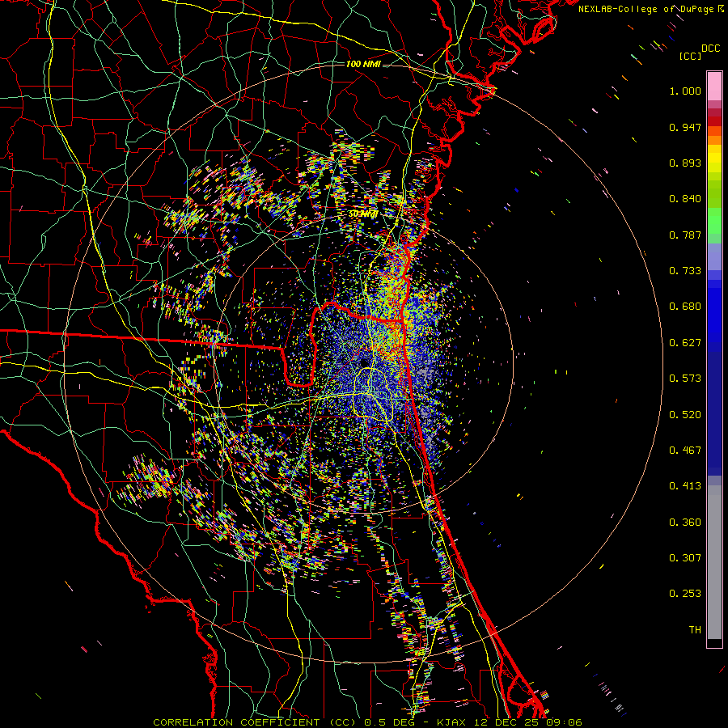Image resolution: width=728 pixels, height=728 pixels.
Task: Click the CORRELATION COEFFICIENT (CC) caption text
Action: [255, 722]
